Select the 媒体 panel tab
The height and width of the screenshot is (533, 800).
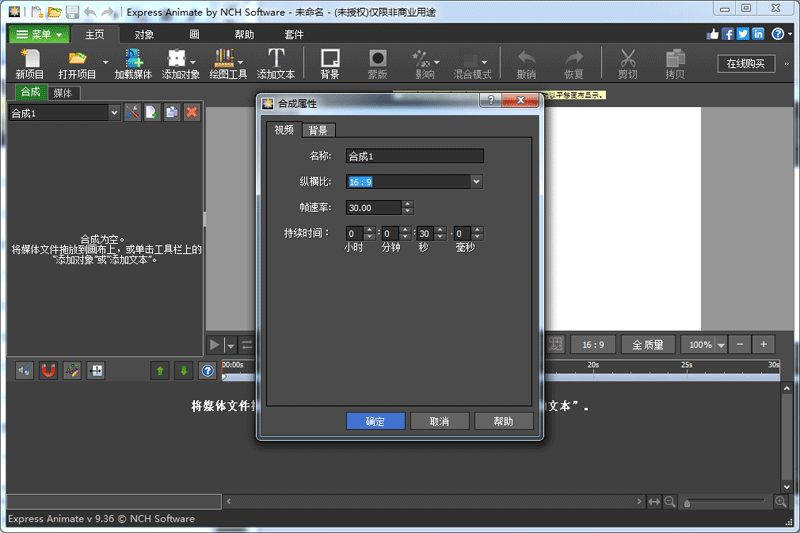(63, 93)
